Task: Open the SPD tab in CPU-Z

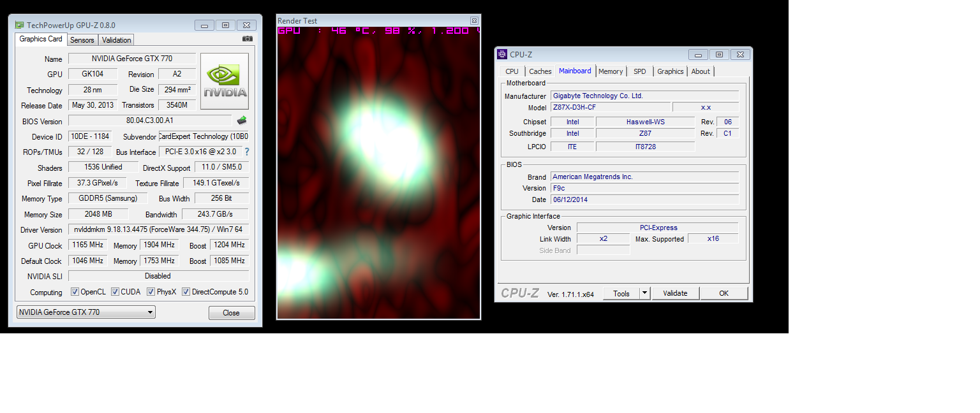Action: [x=640, y=71]
